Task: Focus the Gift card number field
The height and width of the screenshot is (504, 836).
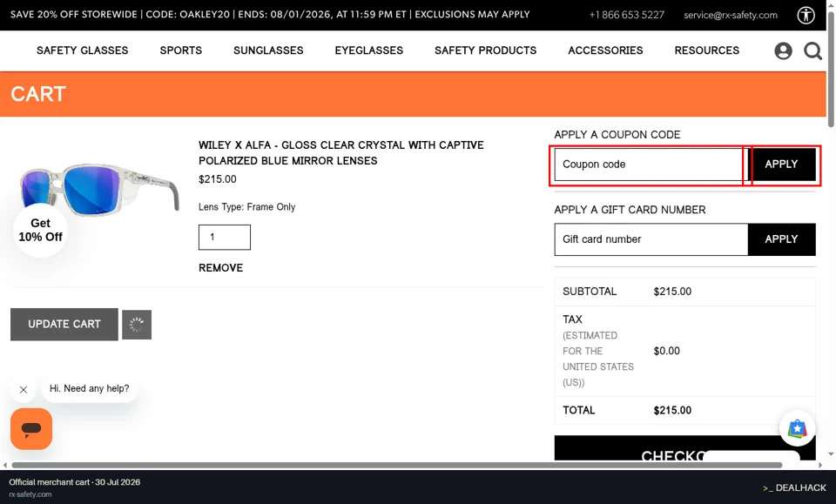Action: [651, 239]
